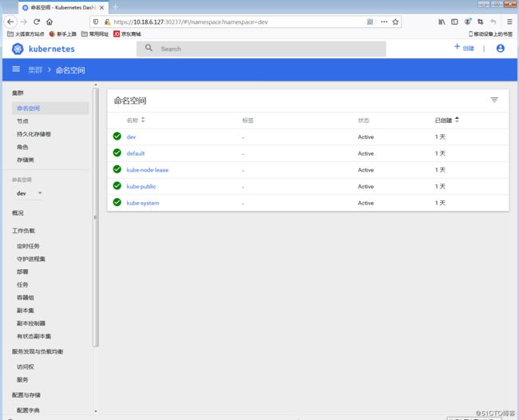Open 副本控制器 replication controllers in sidebar

[31, 323]
